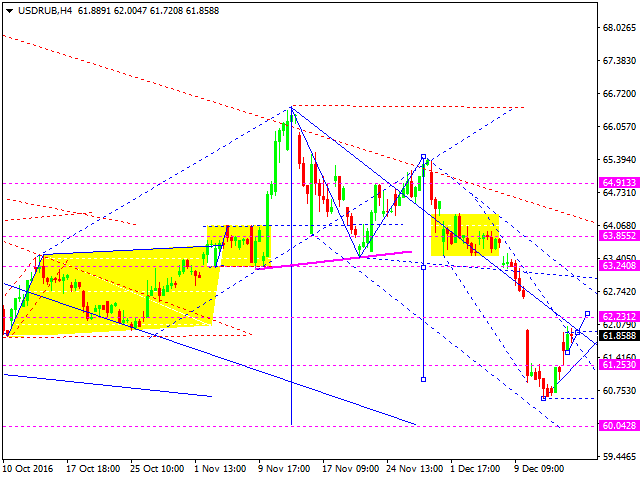Open the chart menu triangle beside USDRUB,H4
640x480 pixels.
point(9,11)
